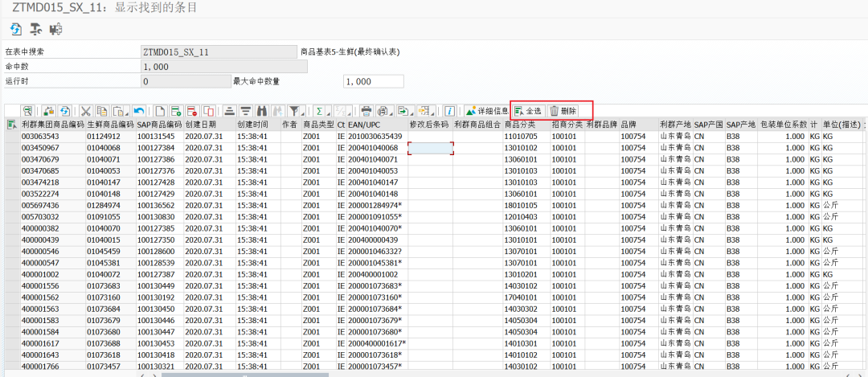Click the check entries icon in ALV toolbar
The width and height of the screenshot is (868, 377).
tap(49, 111)
